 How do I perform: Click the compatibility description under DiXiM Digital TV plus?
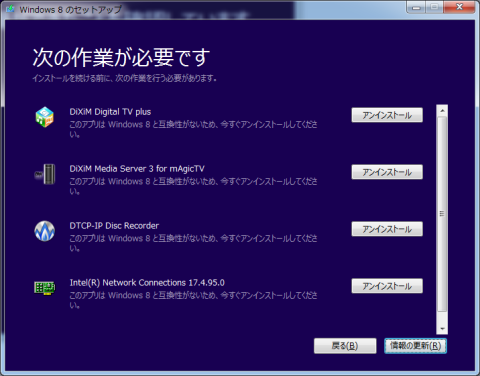[x=193, y=129]
